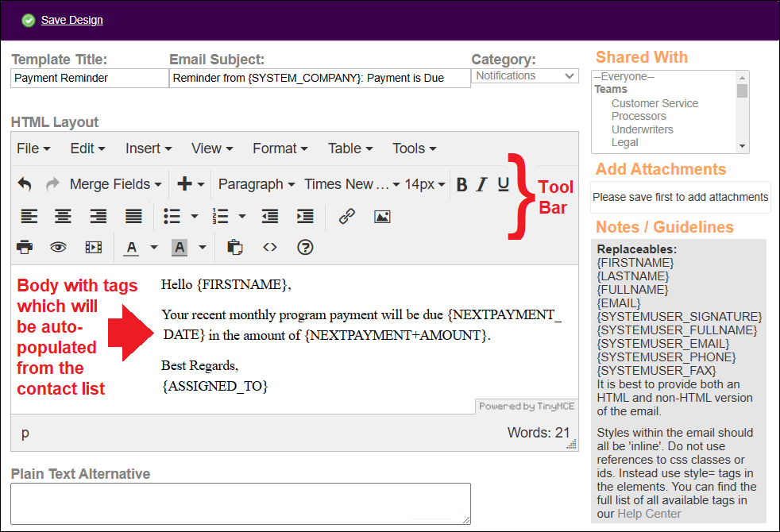
Task: Open the View menu
Action: tap(212, 148)
